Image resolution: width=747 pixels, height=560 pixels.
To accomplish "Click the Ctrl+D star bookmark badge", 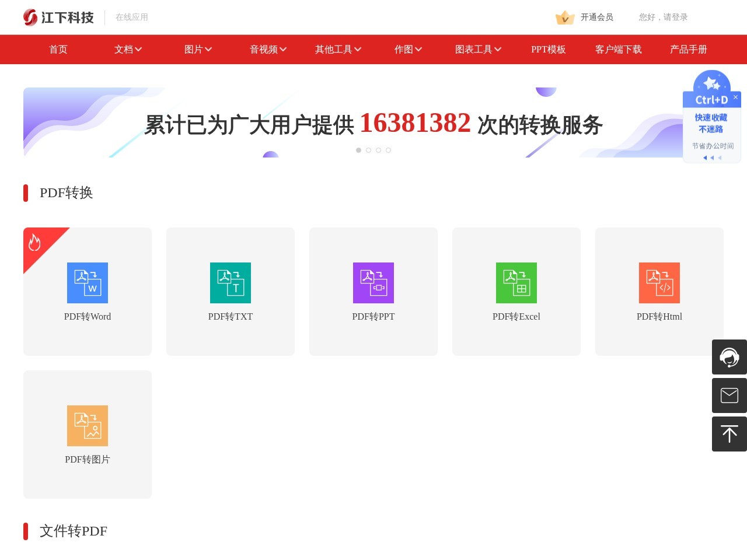I will tap(711, 89).
